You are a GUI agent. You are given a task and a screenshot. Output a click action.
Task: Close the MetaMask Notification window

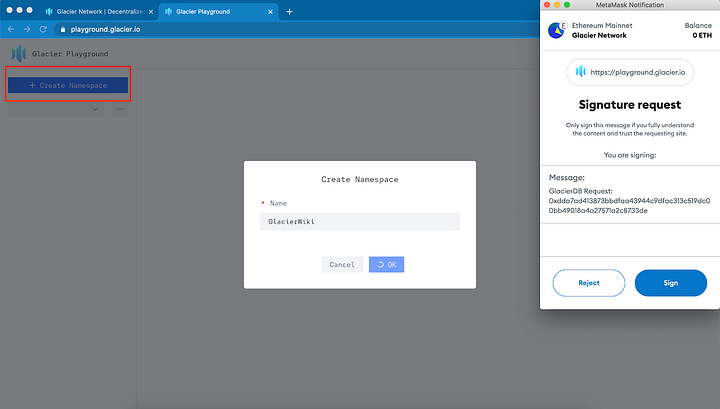click(546, 5)
